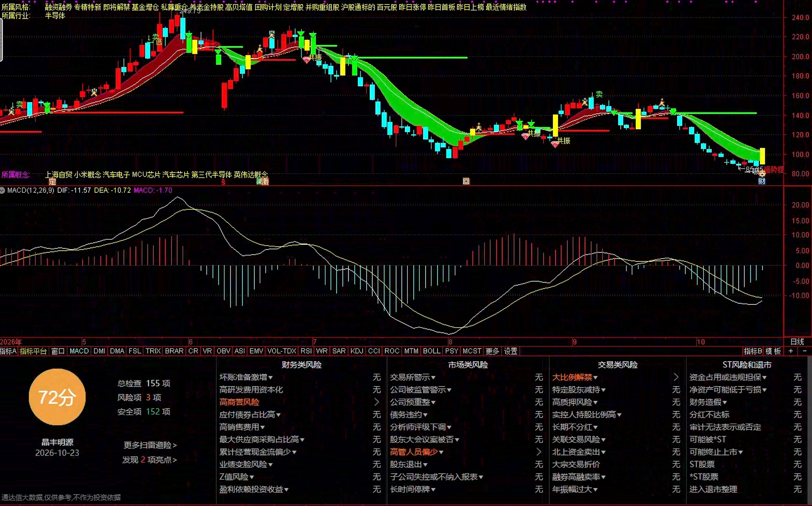Click the 日线 period label

797,341
